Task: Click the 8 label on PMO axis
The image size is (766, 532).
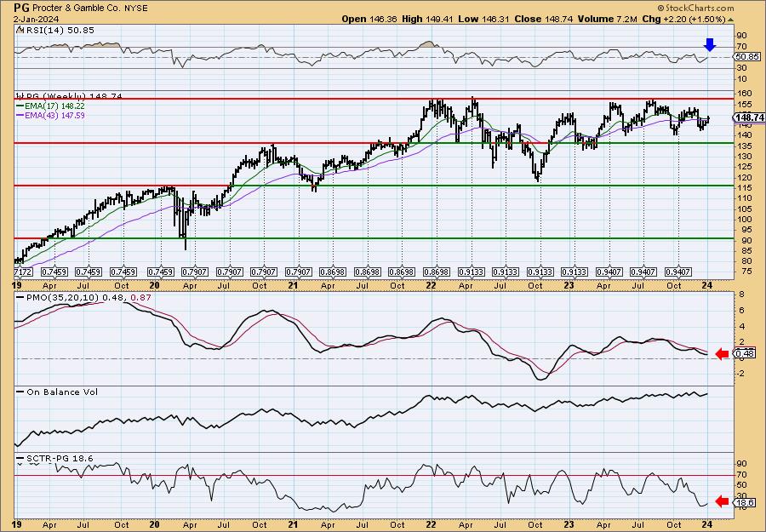Action: 741,295
